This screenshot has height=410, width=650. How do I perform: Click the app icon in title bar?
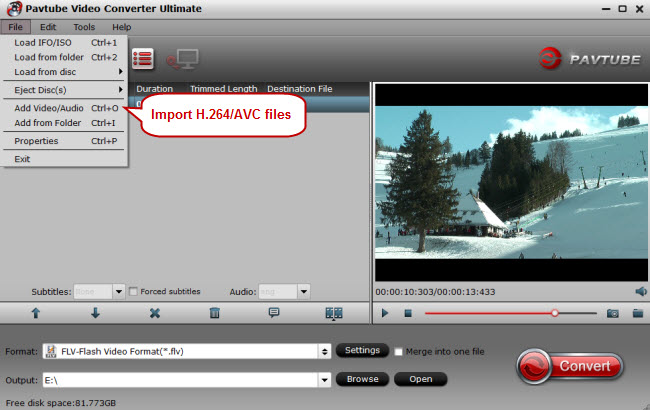click(14, 8)
